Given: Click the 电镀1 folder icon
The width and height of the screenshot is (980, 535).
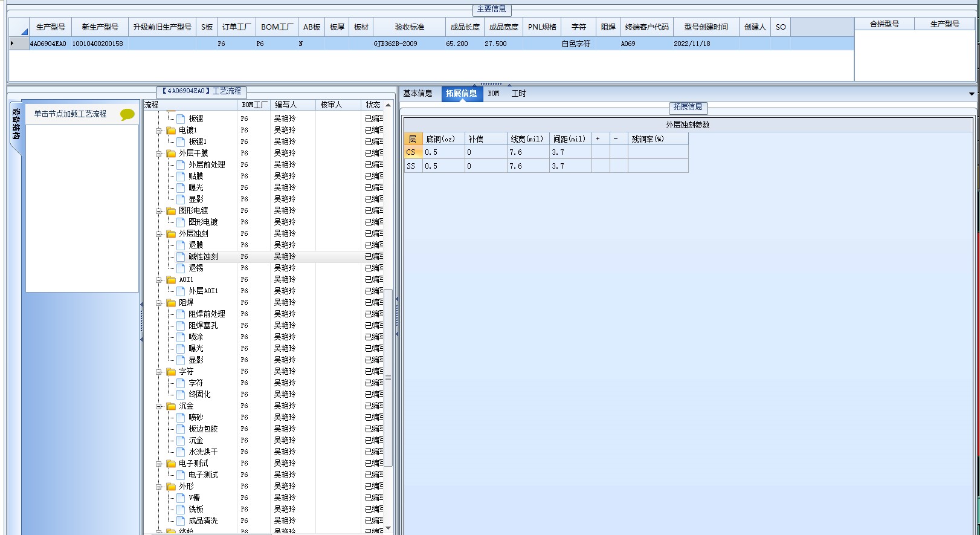Looking at the screenshot, I should point(171,131).
